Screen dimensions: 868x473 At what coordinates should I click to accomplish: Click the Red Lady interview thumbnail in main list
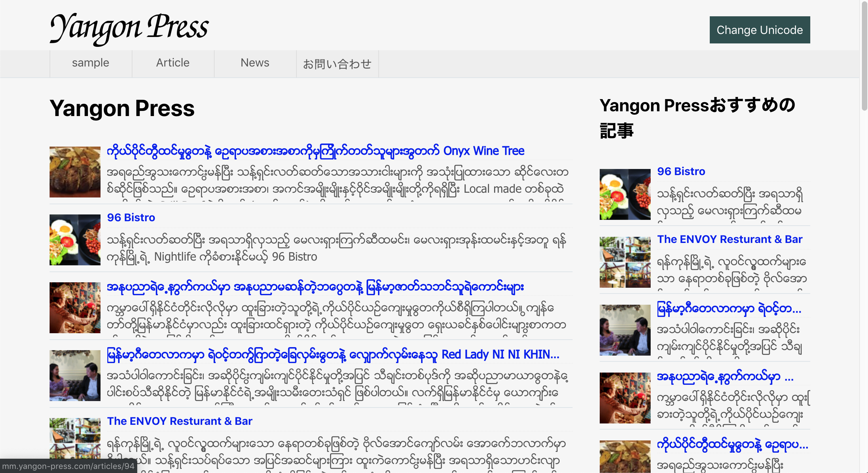75,376
